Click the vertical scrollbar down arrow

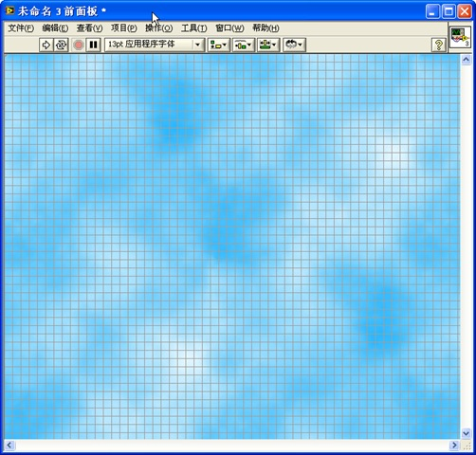pyautogui.click(x=466, y=433)
